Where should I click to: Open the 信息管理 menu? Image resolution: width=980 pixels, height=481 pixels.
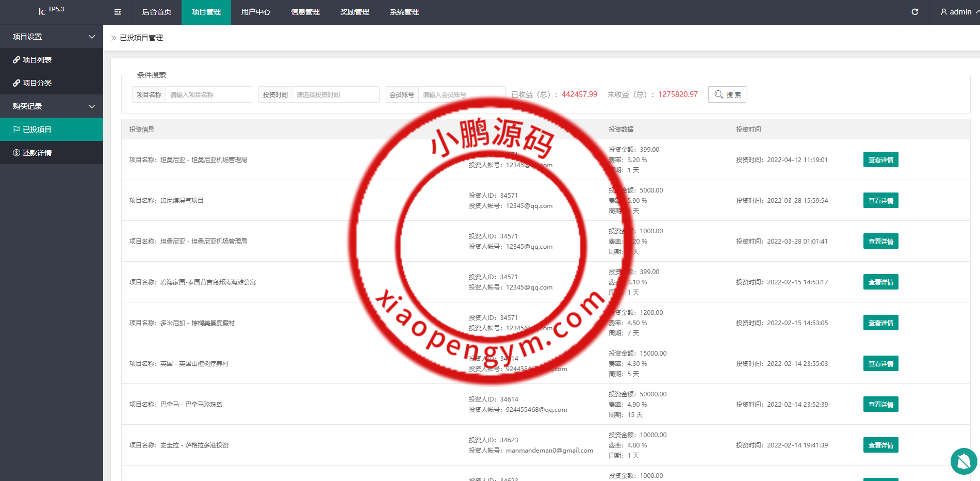tap(305, 12)
